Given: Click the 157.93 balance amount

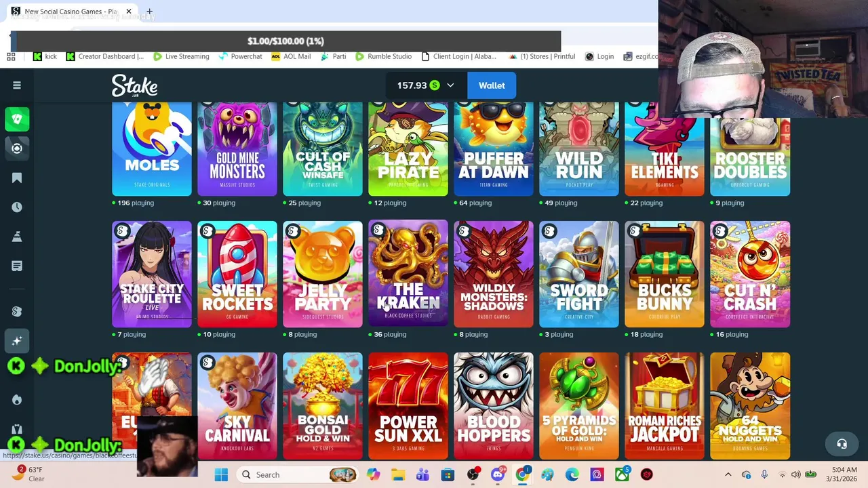Looking at the screenshot, I should pos(412,85).
